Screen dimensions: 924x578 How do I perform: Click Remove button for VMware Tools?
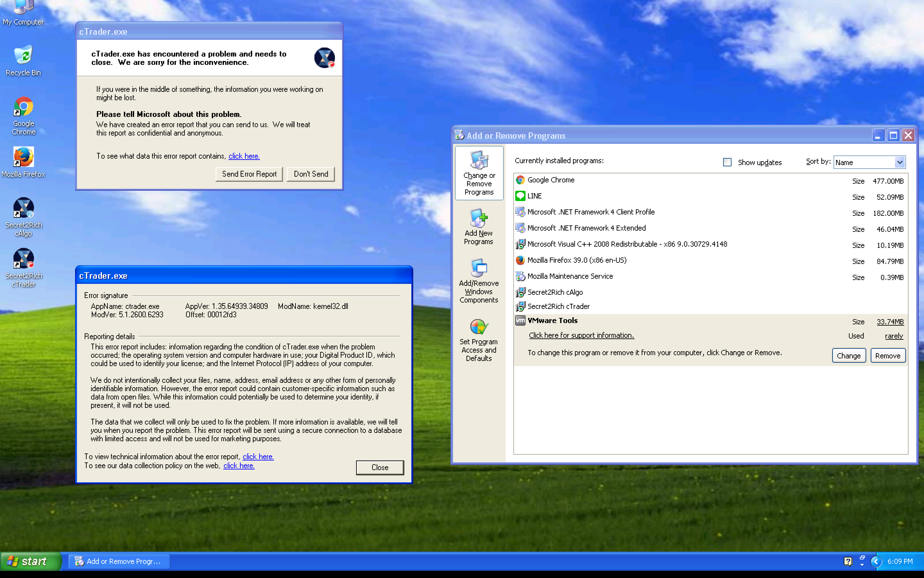888,355
